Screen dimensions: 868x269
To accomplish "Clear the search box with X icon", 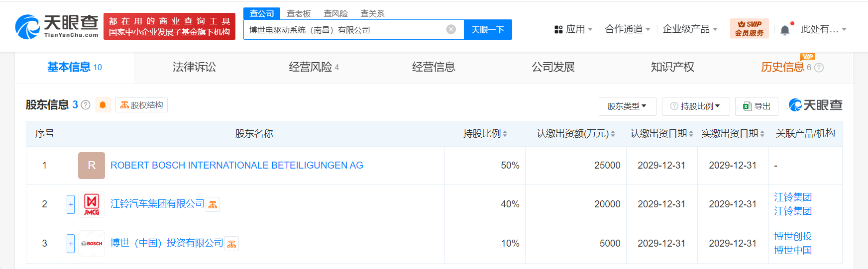I will pos(451,29).
